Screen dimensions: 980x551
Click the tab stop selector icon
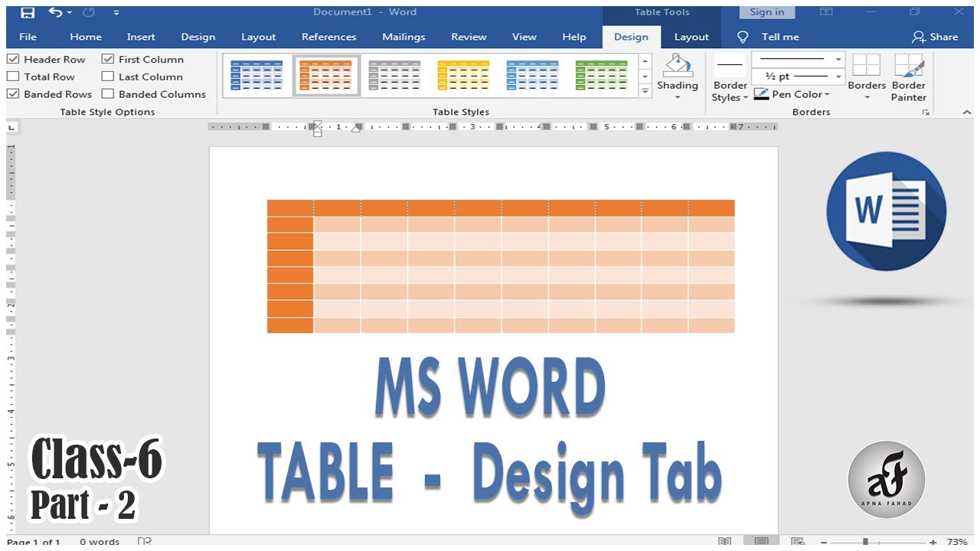[x=13, y=129]
